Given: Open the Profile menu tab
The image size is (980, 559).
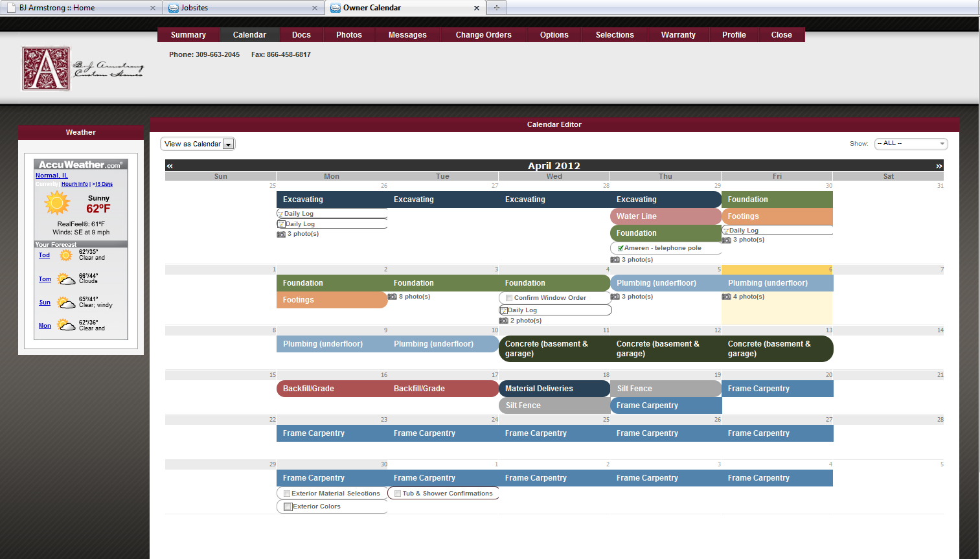Looking at the screenshot, I should (734, 35).
